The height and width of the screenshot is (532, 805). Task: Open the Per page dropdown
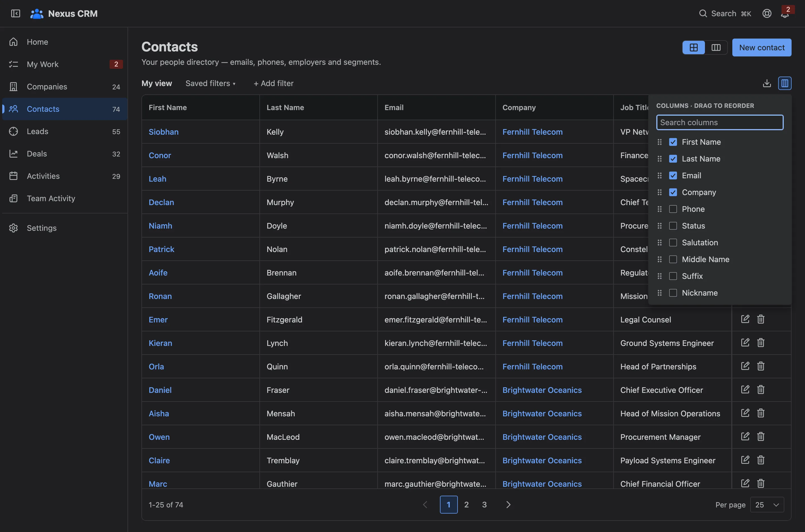point(767,505)
